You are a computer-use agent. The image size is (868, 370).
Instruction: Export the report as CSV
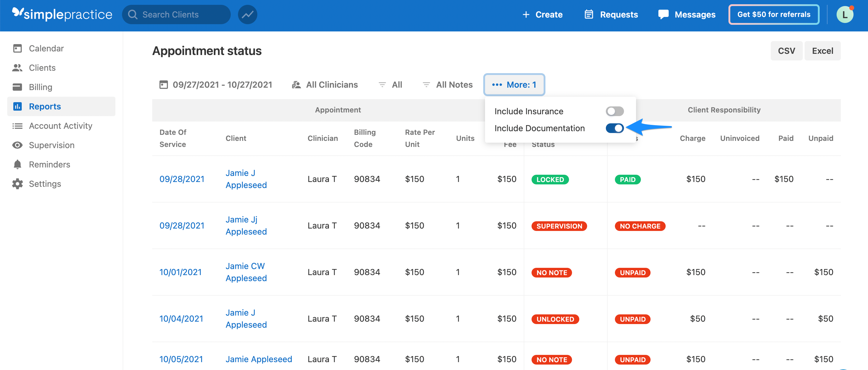coord(786,50)
